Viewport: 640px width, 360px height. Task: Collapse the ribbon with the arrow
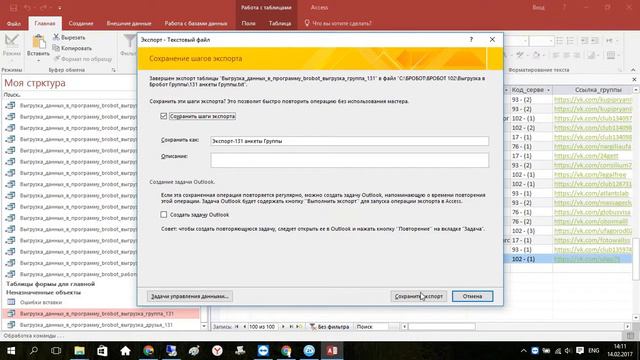click(x=633, y=70)
